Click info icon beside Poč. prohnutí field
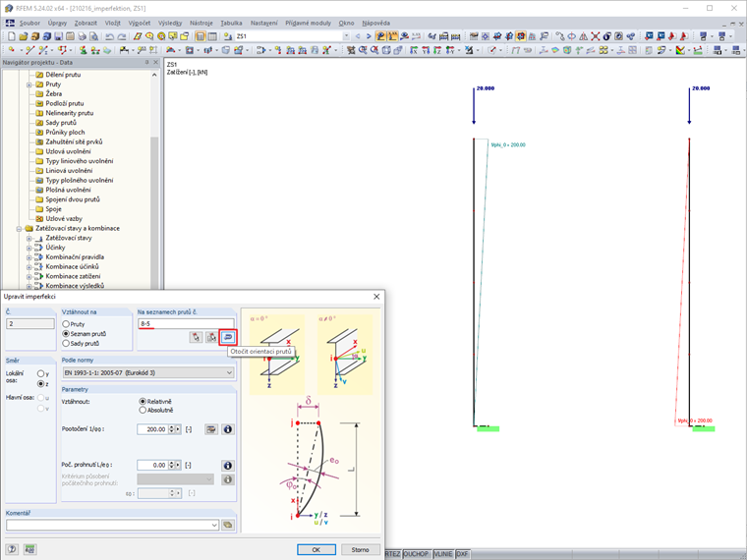Screen dimensions: 747x560 point(228,466)
